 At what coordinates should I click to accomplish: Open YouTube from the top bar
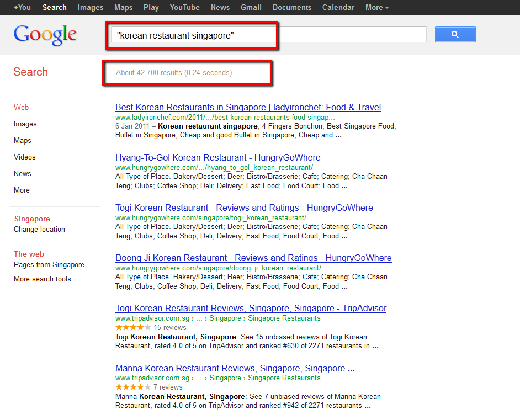pyautogui.click(x=185, y=7)
